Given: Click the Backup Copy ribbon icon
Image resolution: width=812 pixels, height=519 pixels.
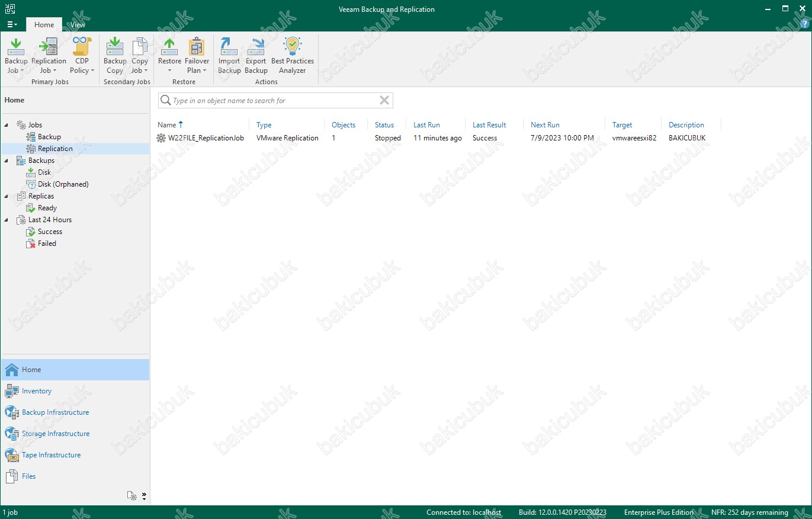Looking at the screenshot, I should [x=115, y=55].
